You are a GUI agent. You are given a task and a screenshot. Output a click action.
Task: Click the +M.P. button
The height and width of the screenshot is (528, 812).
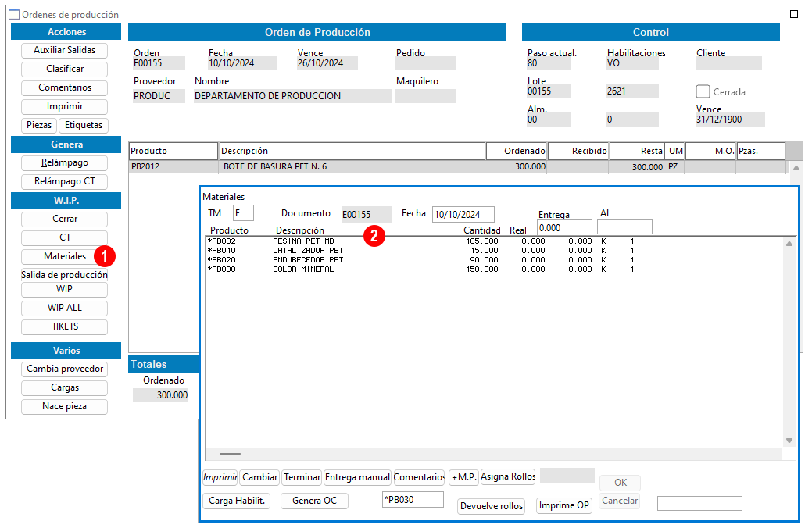463,477
